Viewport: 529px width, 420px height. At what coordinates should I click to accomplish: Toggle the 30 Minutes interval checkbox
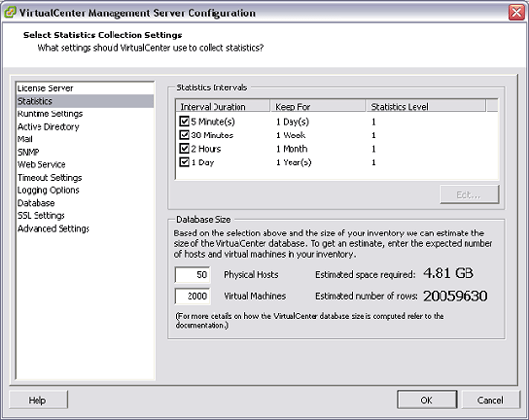(185, 135)
